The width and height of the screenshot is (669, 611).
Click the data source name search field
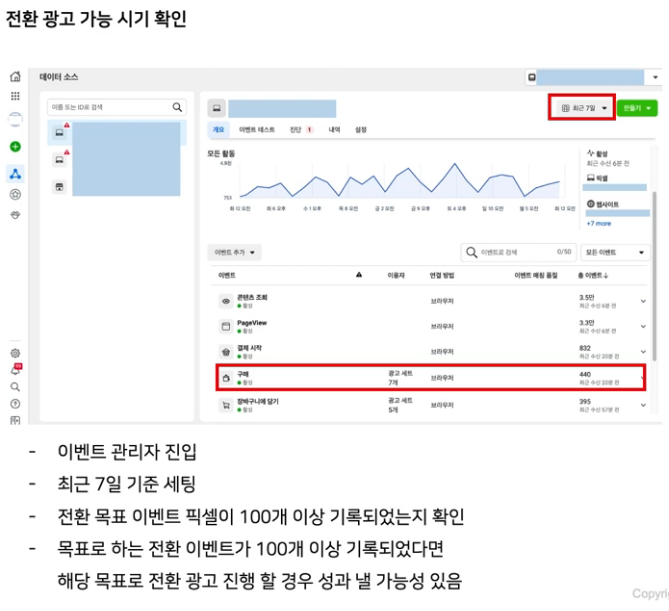pyautogui.click(x=117, y=107)
